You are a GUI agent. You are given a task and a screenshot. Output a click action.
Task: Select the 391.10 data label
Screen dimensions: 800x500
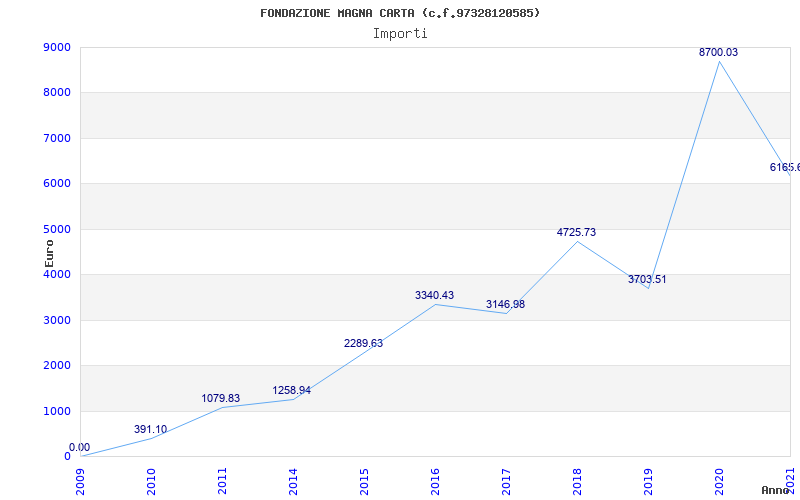coord(151,429)
